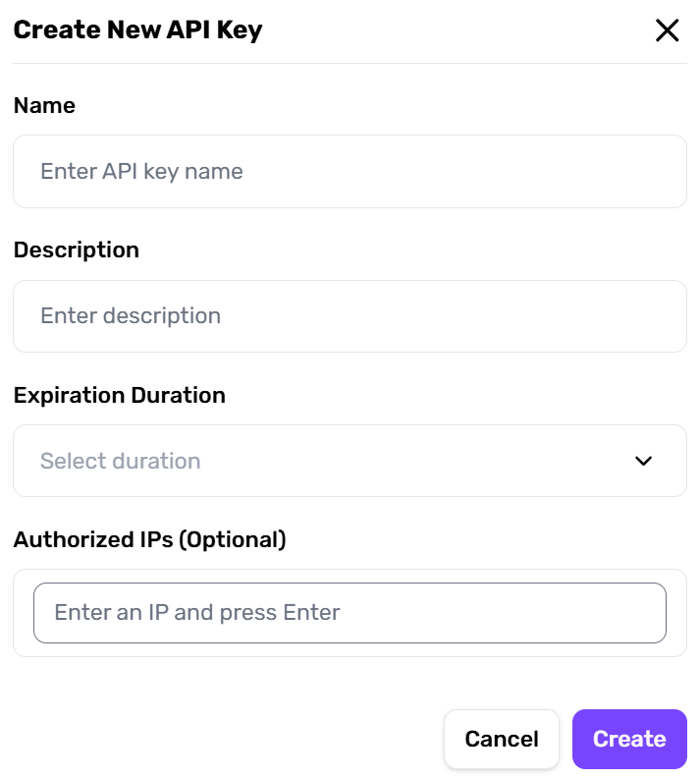
Task: Click the X icon beside the title
Action: tap(667, 30)
